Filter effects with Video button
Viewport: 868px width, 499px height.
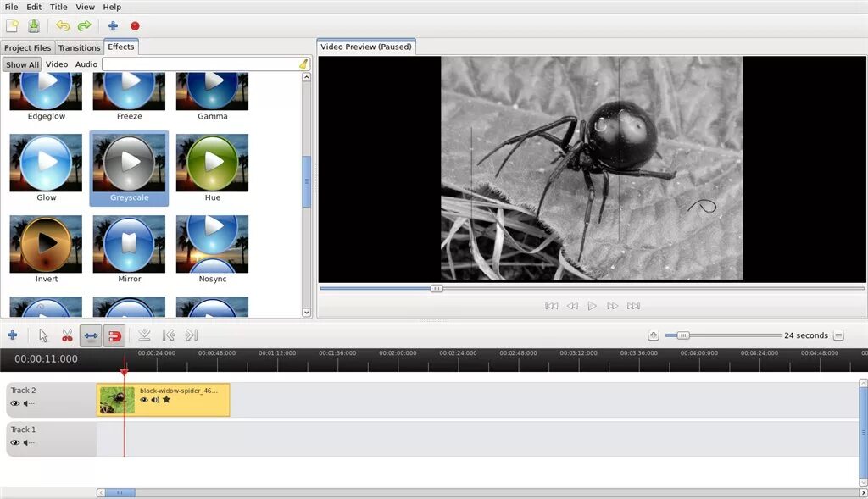click(57, 64)
